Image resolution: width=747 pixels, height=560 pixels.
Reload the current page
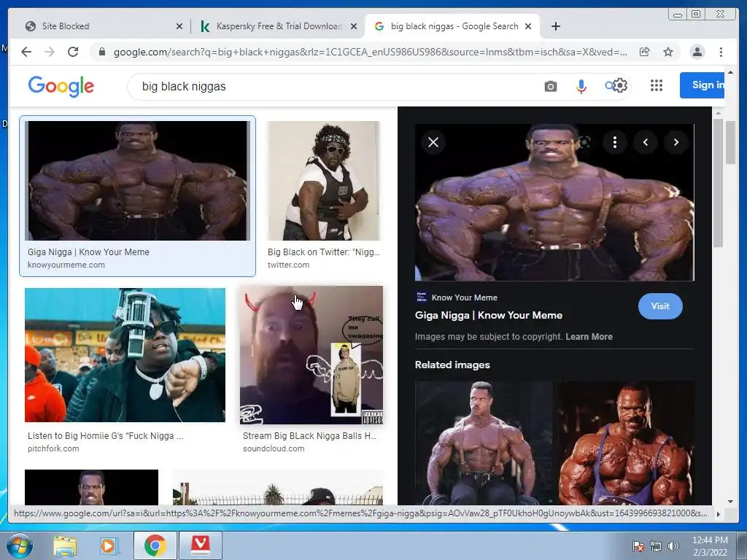[x=73, y=52]
